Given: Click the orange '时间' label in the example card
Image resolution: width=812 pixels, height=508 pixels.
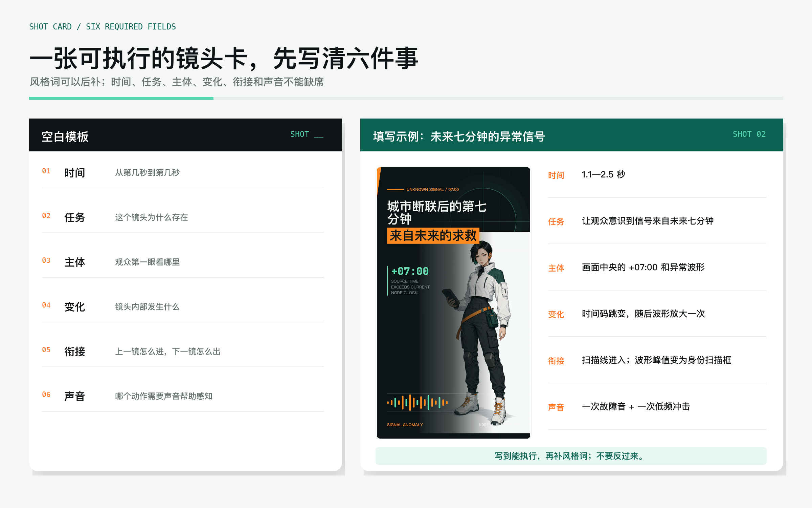Looking at the screenshot, I should pos(556,175).
